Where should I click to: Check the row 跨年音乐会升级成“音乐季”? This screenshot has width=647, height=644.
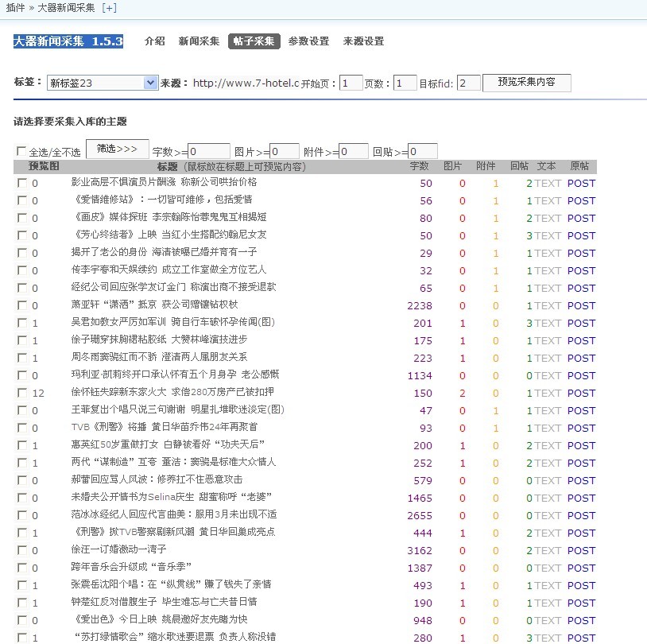click(22, 568)
